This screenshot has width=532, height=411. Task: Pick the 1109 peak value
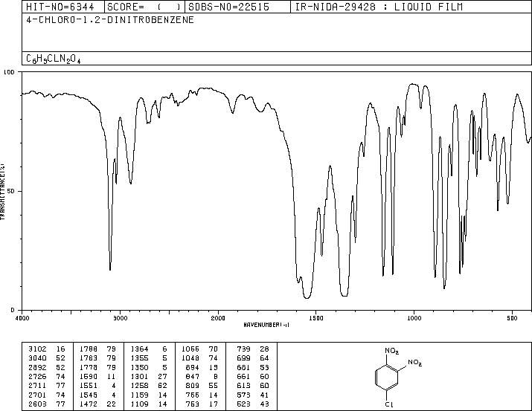(x=149, y=404)
